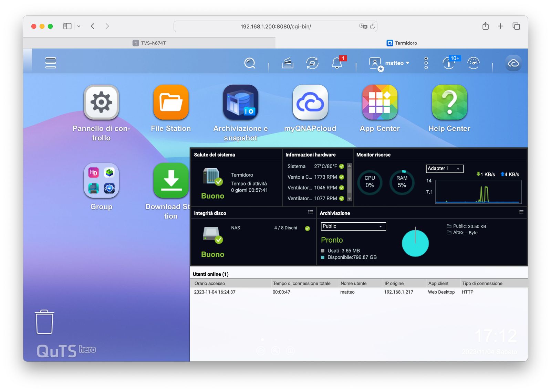Click the storage usage pie chart
This screenshot has height=392, width=551.
(415, 243)
